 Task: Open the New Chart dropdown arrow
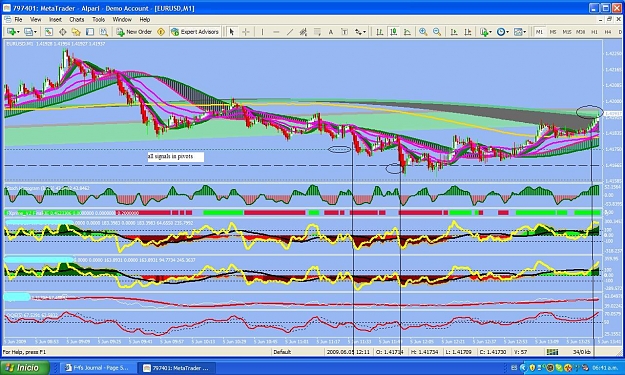pos(18,32)
